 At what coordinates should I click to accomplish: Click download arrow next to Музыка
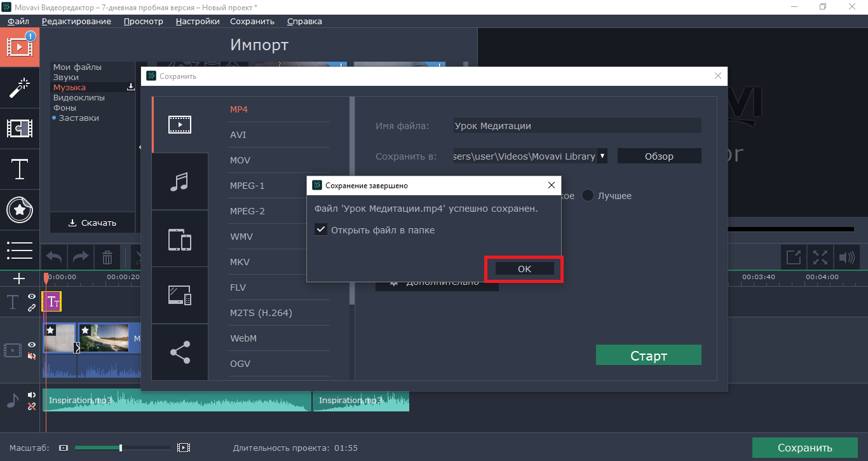pyautogui.click(x=131, y=88)
